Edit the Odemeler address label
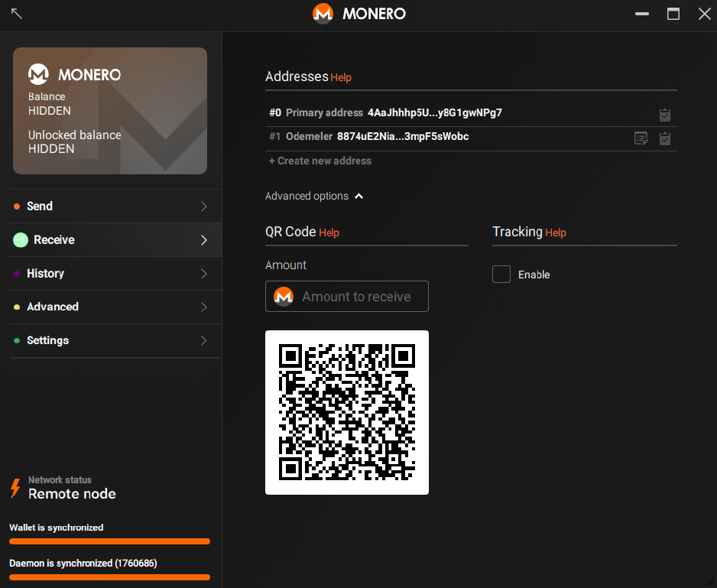The height and width of the screenshot is (588, 717). [641, 138]
